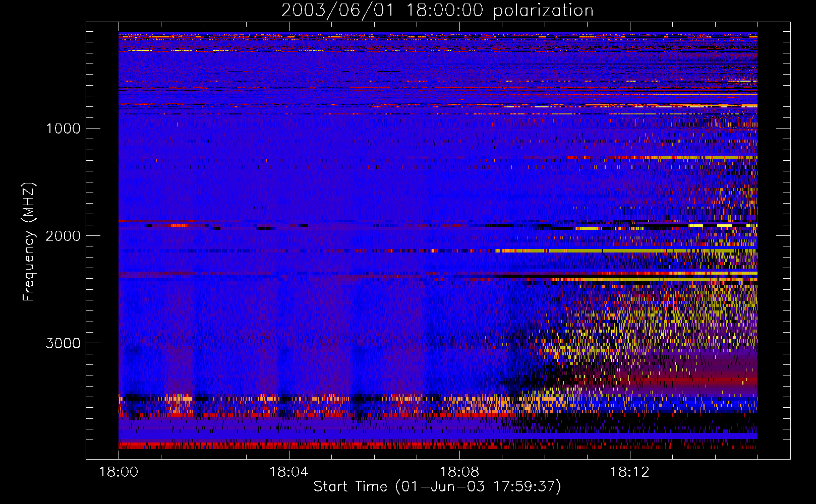Select the 3000 frequency axis label
This screenshot has height=504, width=816.
point(63,343)
